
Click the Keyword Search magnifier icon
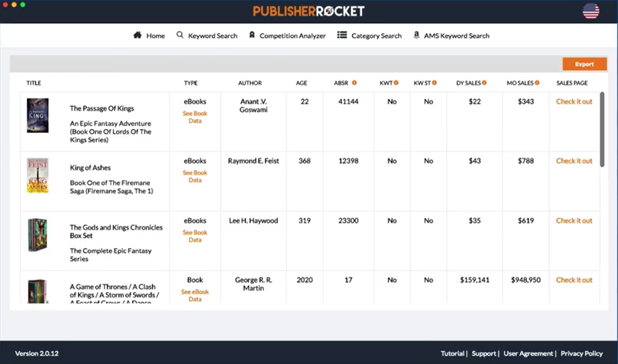tap(179, 35)
